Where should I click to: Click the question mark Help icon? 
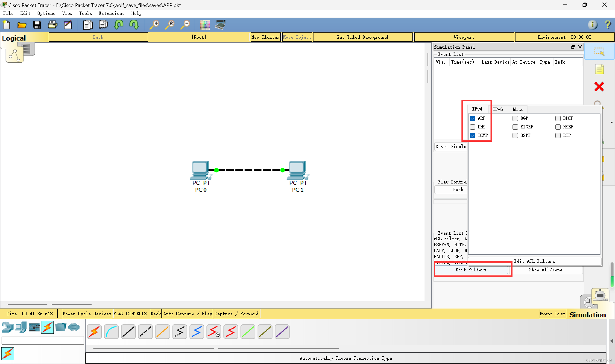[608, 25]
